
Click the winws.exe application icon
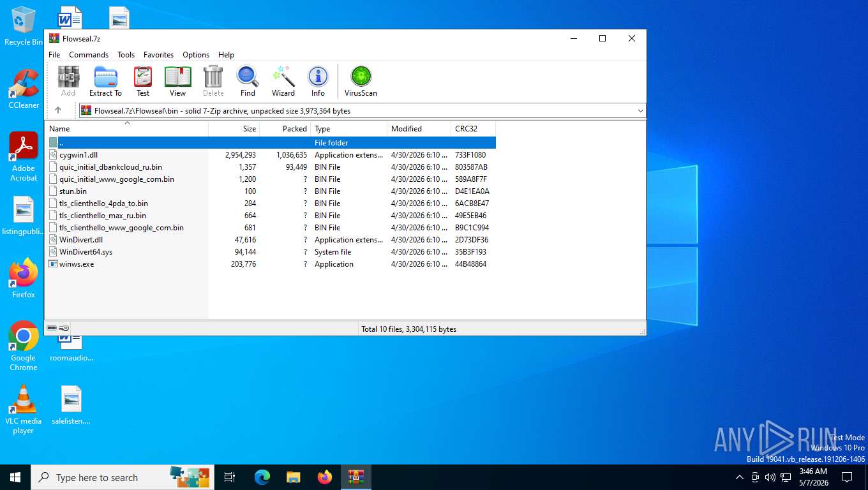pos(53,264)
